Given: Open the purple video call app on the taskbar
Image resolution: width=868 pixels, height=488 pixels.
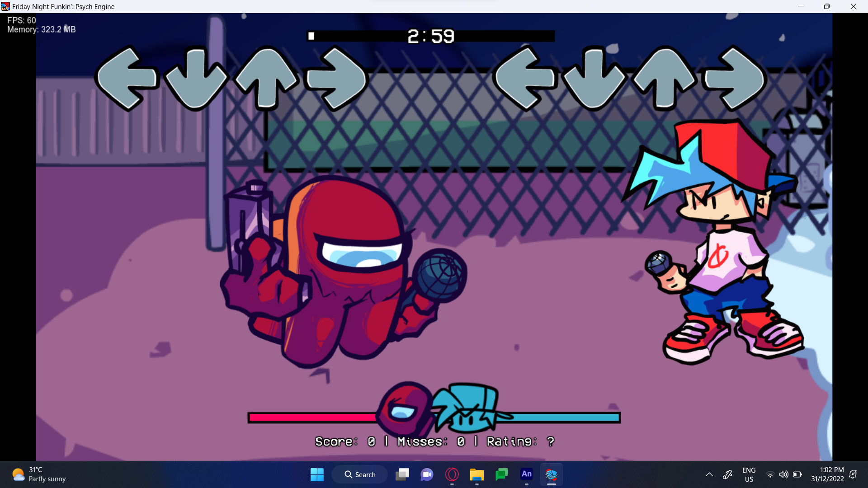Looking at the screenshot, I should point(427,474).
